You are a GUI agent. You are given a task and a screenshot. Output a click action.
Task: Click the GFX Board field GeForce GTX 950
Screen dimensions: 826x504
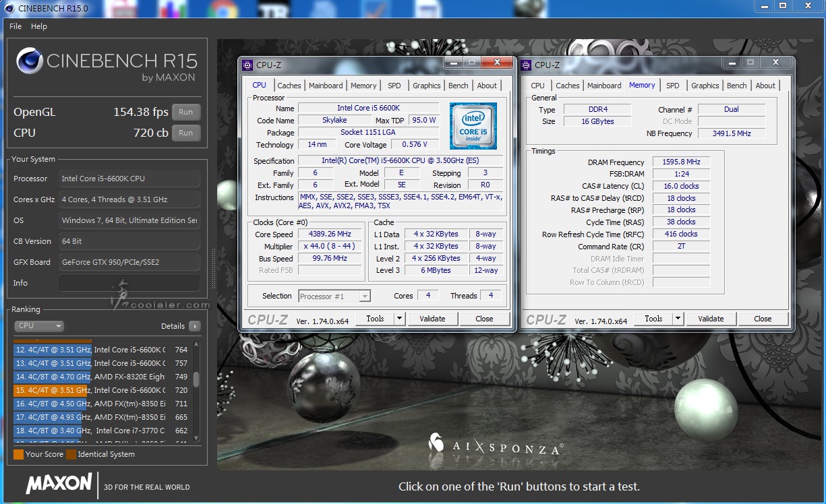pyautogui.click(x=129, y=262)
